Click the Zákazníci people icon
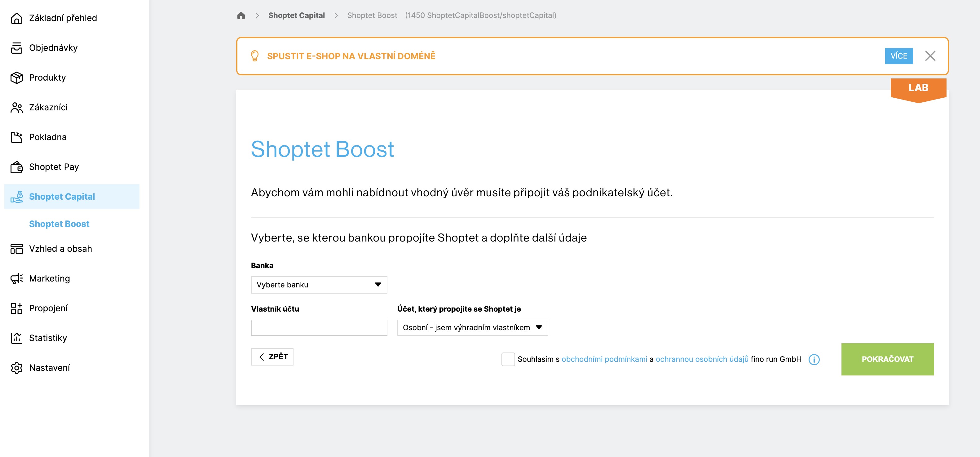The width and height of the screenshot is (980, 457). (16, 107)
